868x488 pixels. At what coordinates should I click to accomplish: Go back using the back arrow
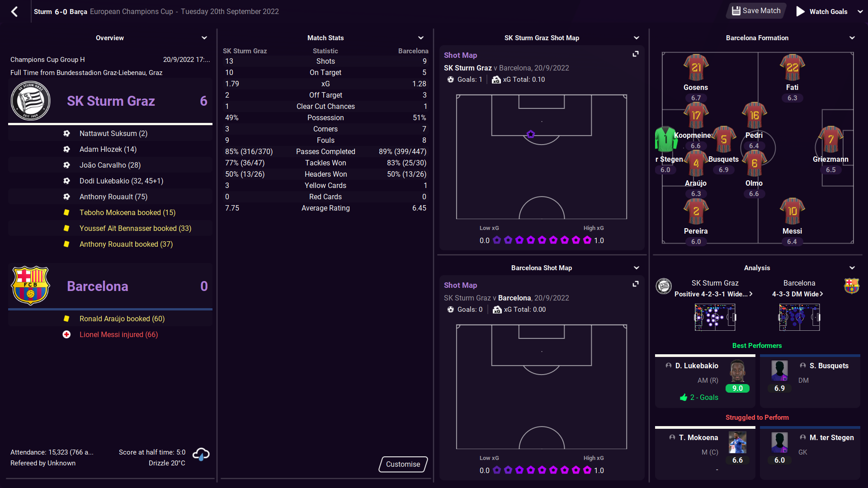14,12
